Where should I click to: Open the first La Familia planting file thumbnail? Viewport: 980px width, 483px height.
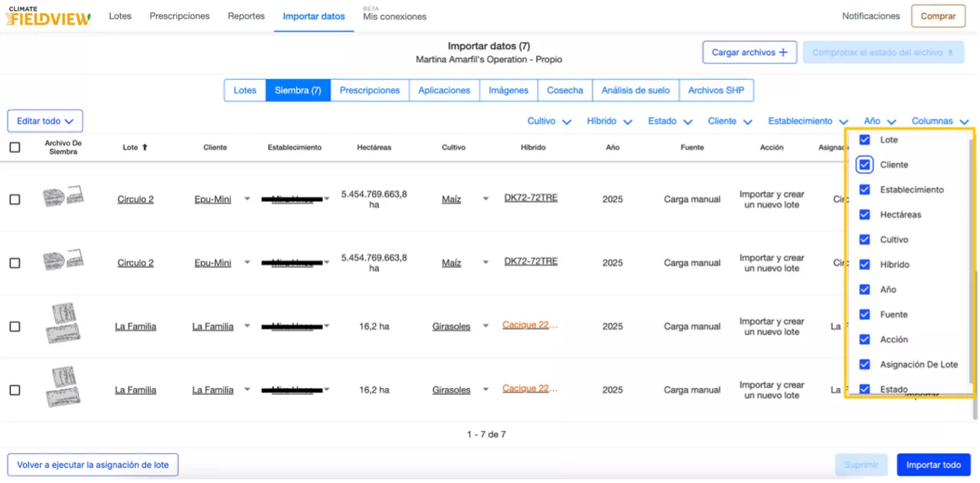[63, 323]
